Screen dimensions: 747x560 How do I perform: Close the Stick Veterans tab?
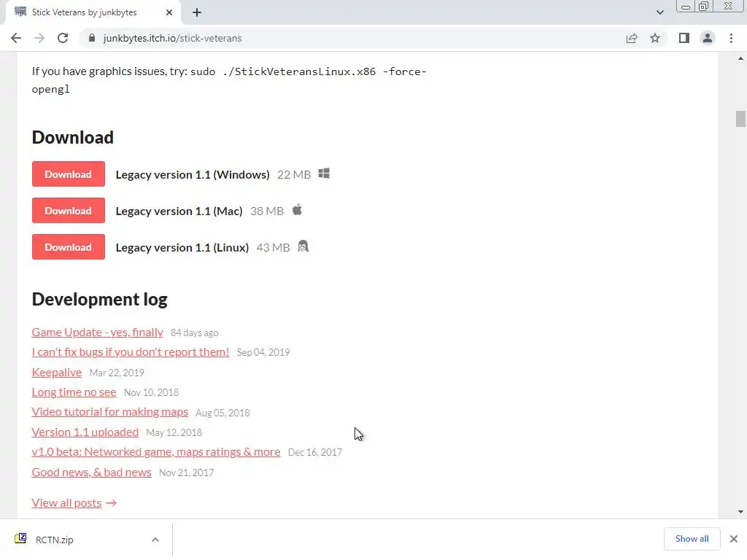click(x=169, y=12)
